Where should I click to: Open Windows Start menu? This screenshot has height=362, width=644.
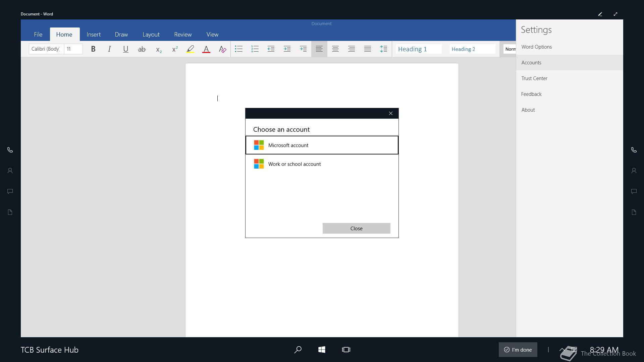pos(322,350)
